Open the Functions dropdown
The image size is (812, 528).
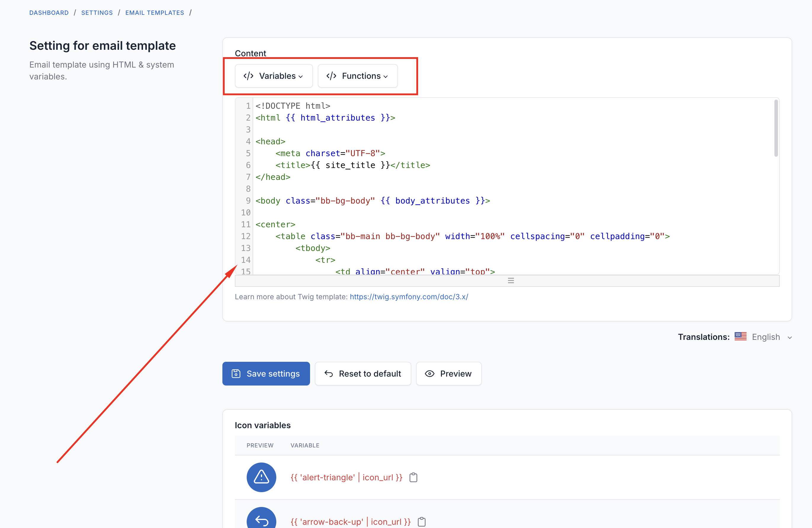click(357, 76)
